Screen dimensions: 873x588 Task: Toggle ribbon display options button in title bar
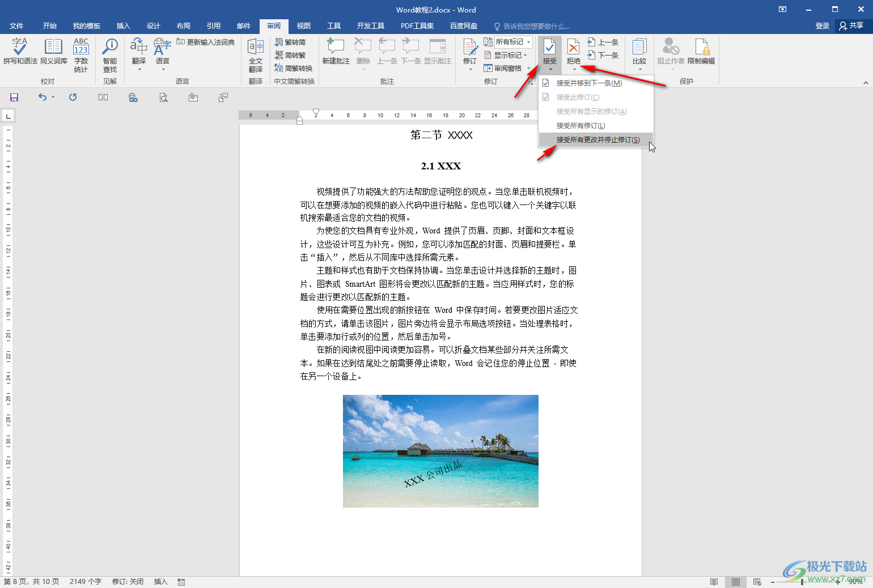782,10
